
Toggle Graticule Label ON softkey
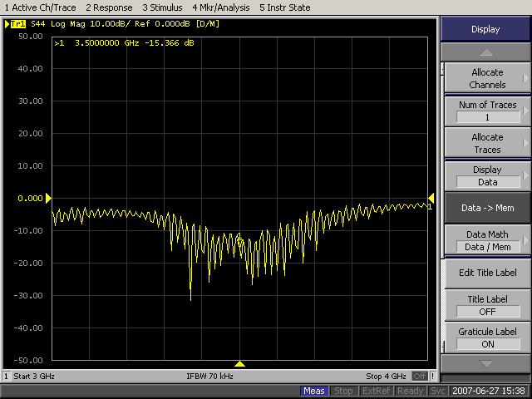tap(487, 338)
